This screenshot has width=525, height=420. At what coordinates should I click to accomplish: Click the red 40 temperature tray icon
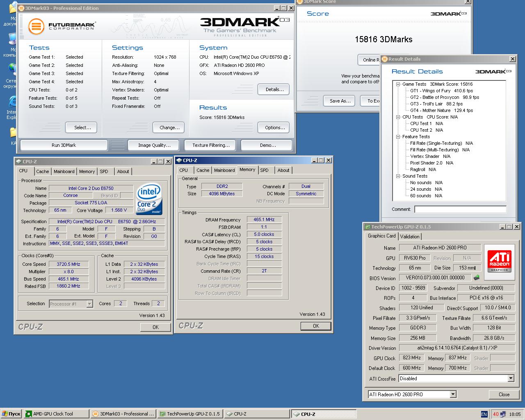click(x=495, y=414)
